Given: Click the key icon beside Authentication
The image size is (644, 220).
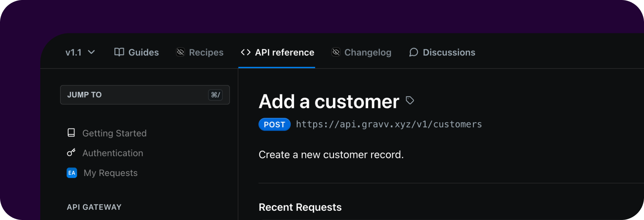Looking at the screenshot, I should 71,153.
